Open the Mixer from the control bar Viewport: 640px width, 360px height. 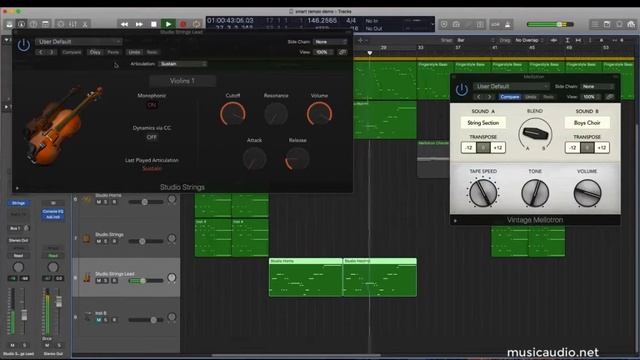(x=73, y=24)
